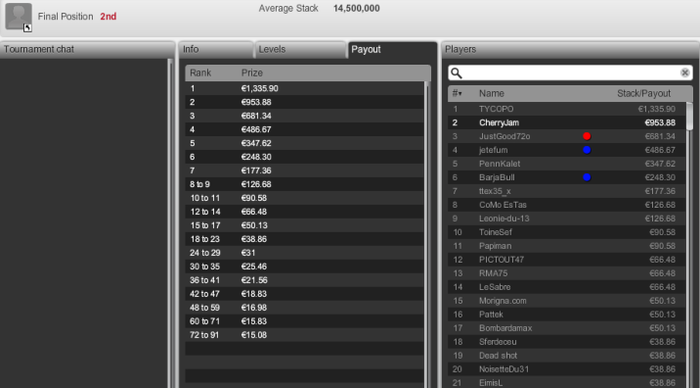Select player Dead shot

(567, 355)
